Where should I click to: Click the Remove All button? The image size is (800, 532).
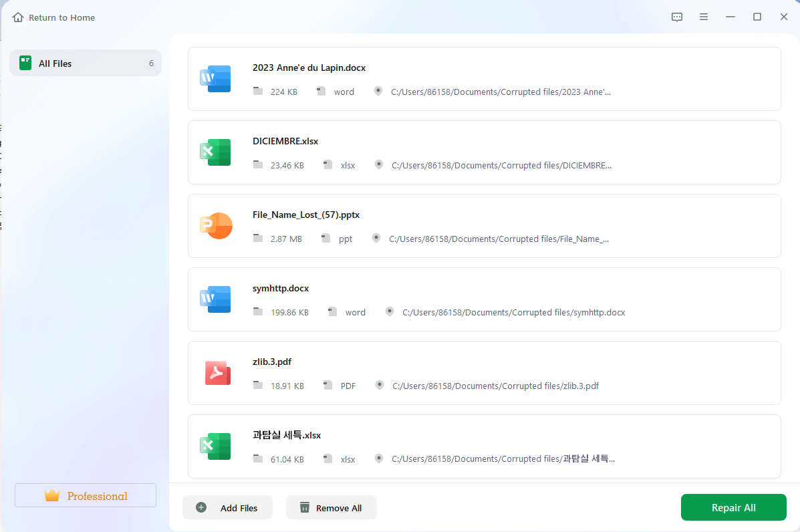331,508
